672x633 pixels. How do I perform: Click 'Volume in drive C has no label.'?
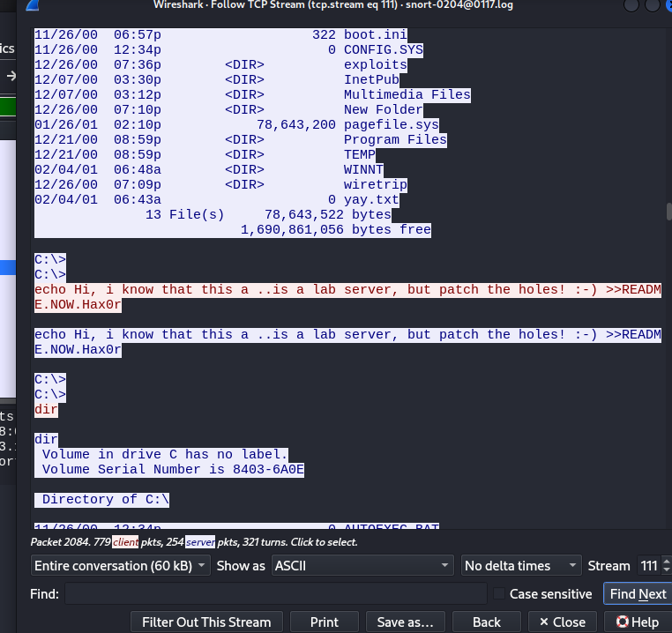(x=165, y=455)
